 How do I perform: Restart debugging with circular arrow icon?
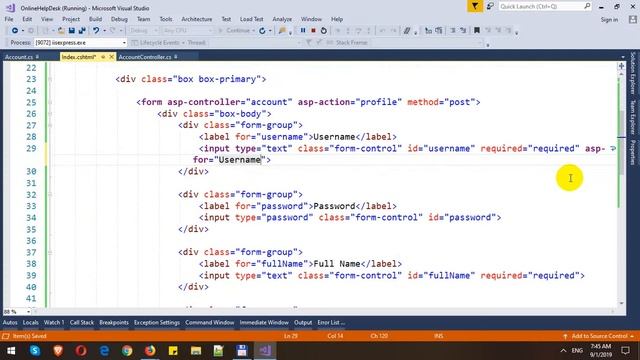[324, 31]
